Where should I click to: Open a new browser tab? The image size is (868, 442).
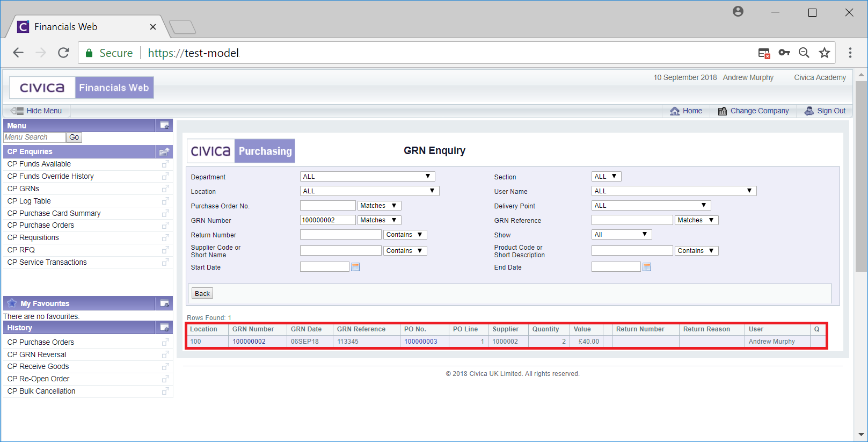183,27
